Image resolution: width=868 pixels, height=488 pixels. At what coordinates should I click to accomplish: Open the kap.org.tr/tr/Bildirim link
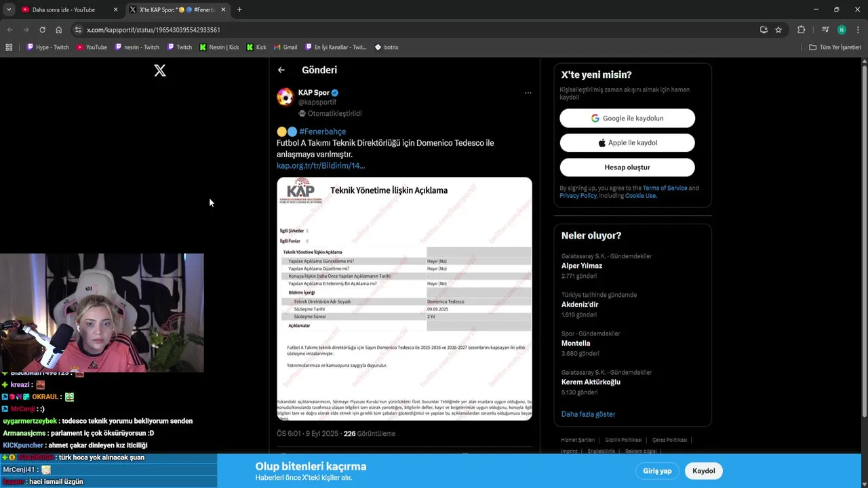321,165
